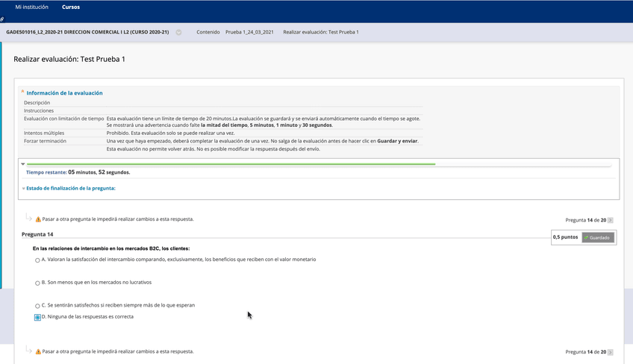Choose option B about mercados no lucrativos
This screenshot has height=364, width=633.
click(37, 283)
